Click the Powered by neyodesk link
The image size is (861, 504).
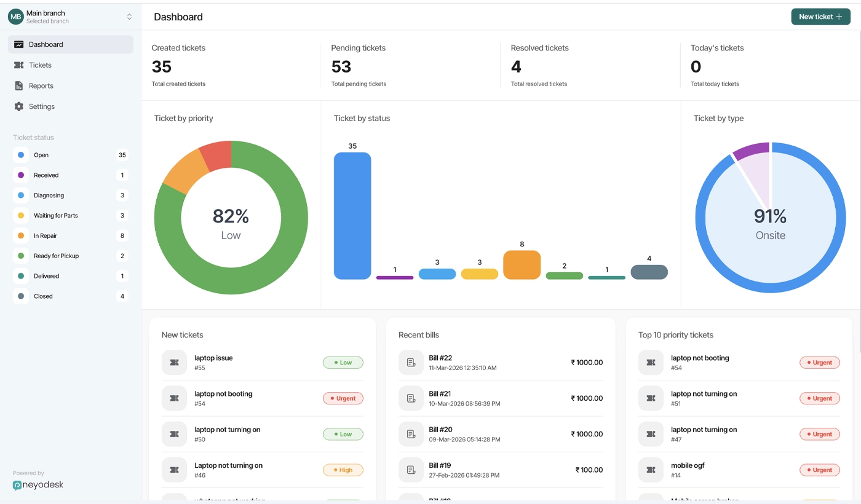[x=37, y=481]
